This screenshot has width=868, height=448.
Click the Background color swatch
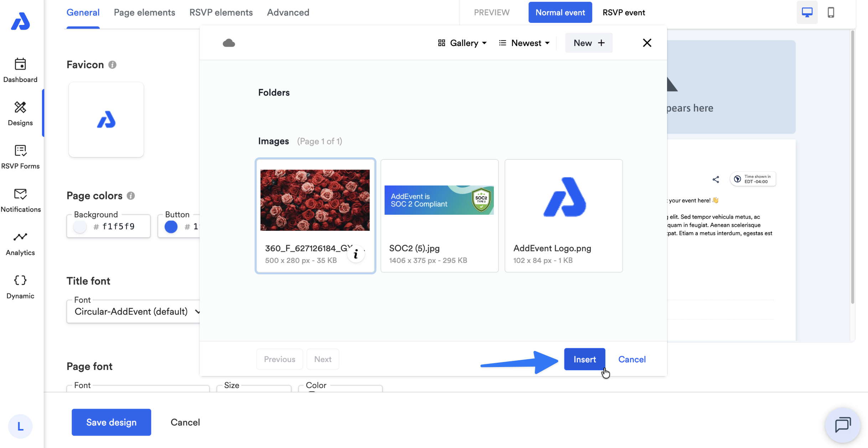point(80,226)
